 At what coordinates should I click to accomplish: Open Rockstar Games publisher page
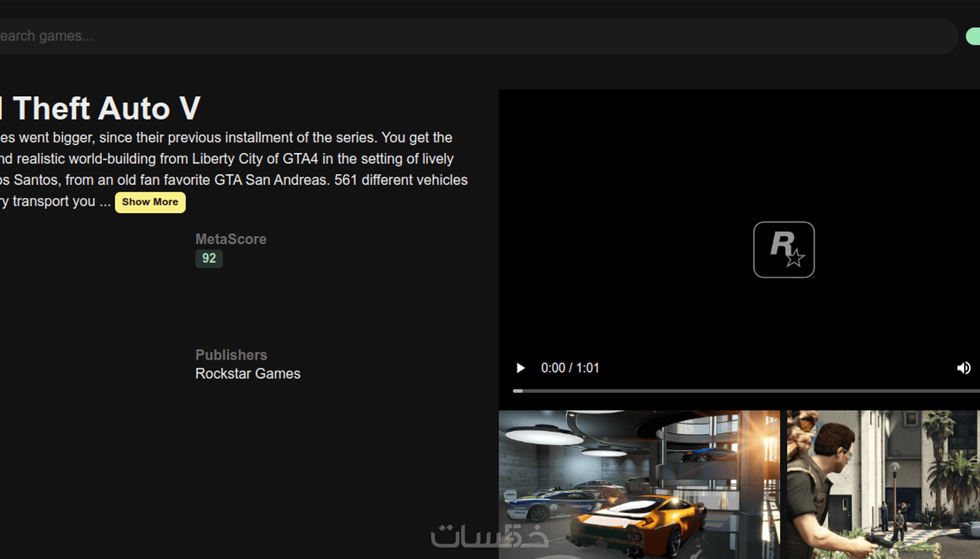click(247, 373)
